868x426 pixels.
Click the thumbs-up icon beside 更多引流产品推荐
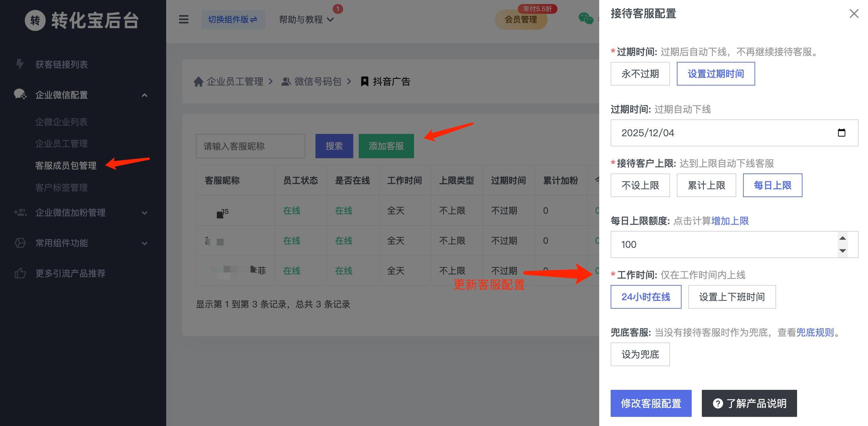tap(20, 273)
